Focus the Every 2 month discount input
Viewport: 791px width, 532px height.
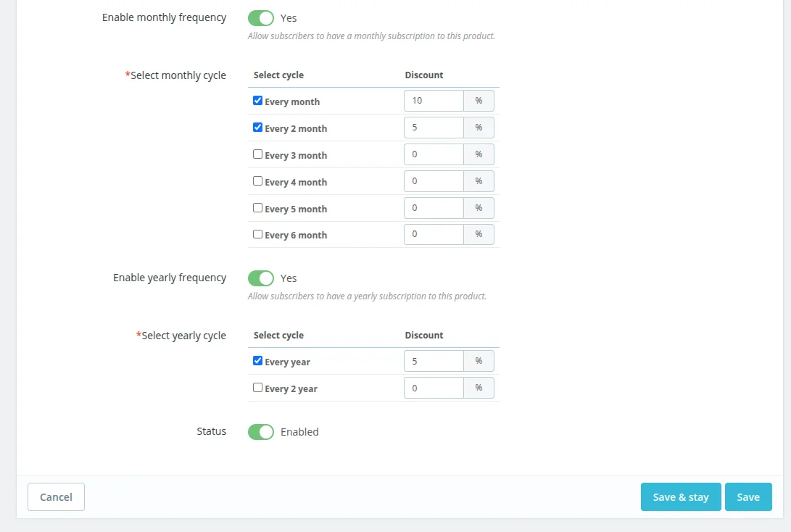(x=434, y=128)
